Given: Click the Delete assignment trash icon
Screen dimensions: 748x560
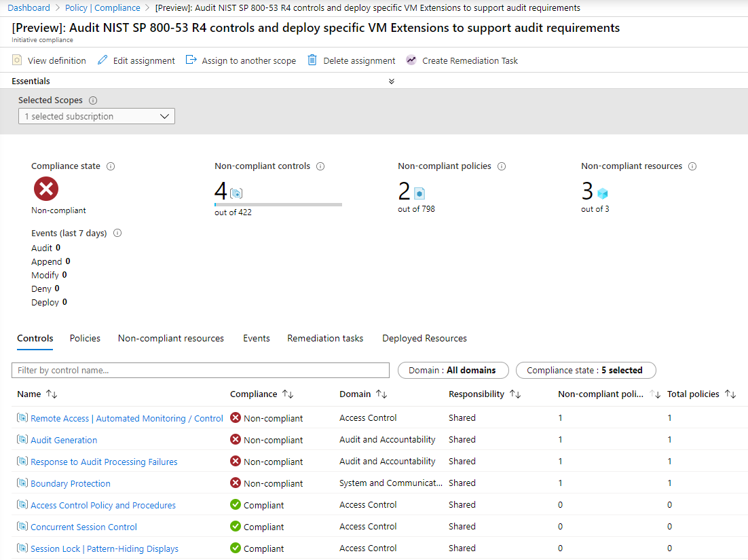Looking at the screenshot, I should (x=314, y=60).
